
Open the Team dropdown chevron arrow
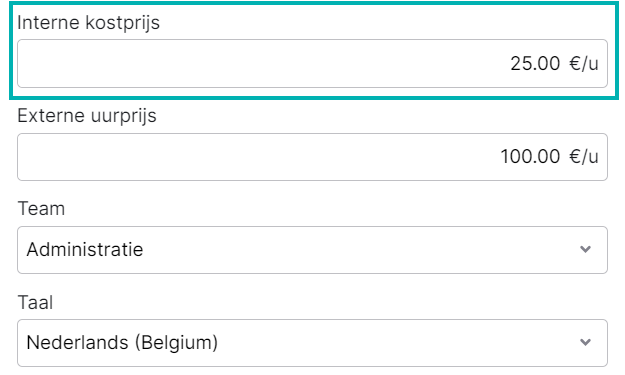pyautogui.click(x=585, y=249)
